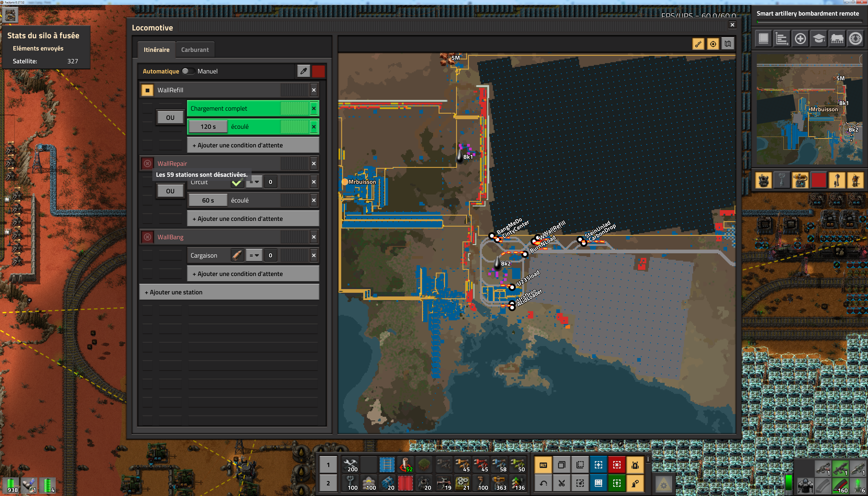Viewport: 868px width, 496px height.
Task: Click the blueprint book shortcut
Action: [x=599, y=483]
